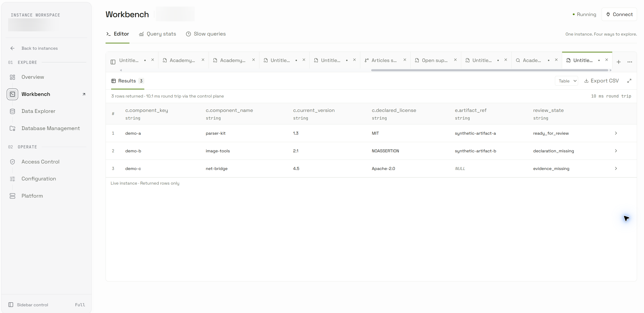Viewport: 644px width, 313px height.
Task: Click the tab strip left scroll arrow
Action: pos(121,70)
